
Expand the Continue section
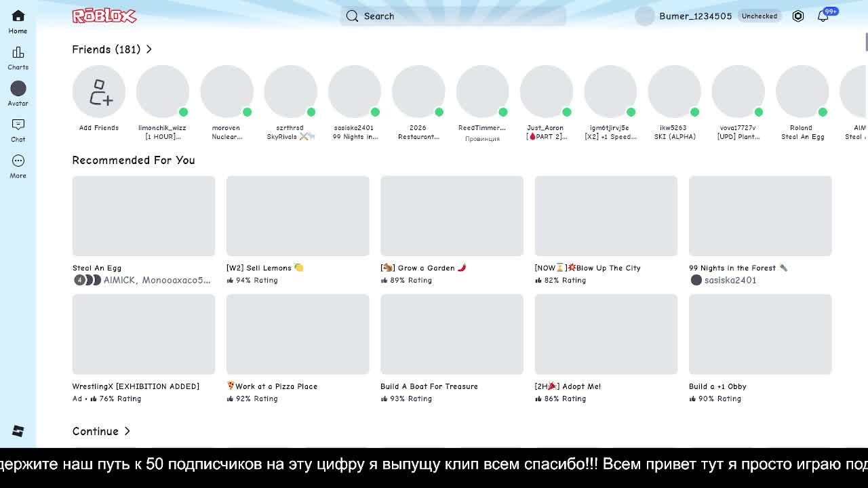101,431
